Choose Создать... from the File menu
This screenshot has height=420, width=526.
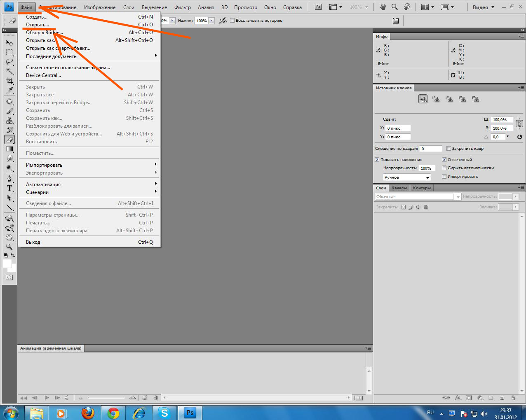tap(89, 17)
